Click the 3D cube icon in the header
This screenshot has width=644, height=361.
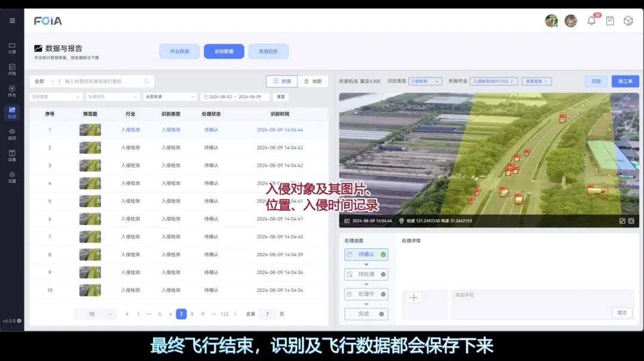click(x=628, y=21)
